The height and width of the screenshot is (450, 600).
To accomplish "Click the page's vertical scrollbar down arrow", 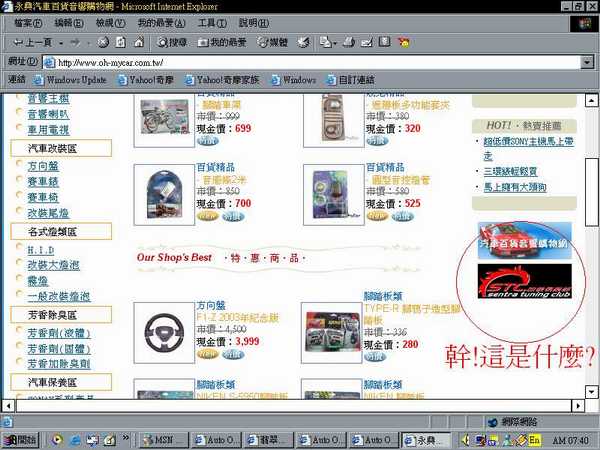I will [x=591, y=391].
